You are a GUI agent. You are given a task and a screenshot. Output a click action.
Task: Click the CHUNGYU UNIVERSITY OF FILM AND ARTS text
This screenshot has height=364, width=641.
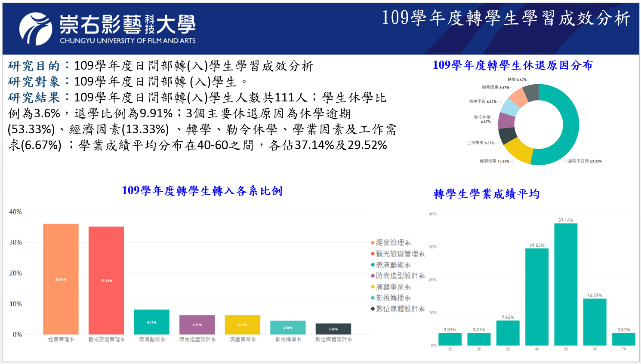[x=128, y=41]
